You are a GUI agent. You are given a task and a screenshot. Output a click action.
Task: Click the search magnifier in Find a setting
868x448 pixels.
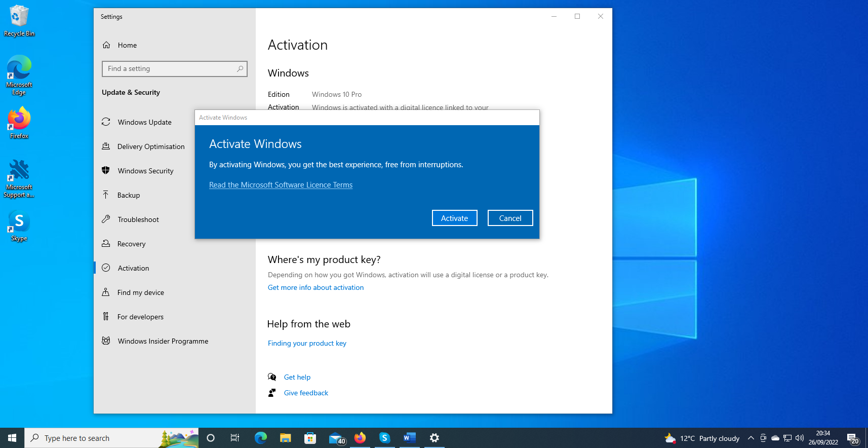(x=240, y=69)
